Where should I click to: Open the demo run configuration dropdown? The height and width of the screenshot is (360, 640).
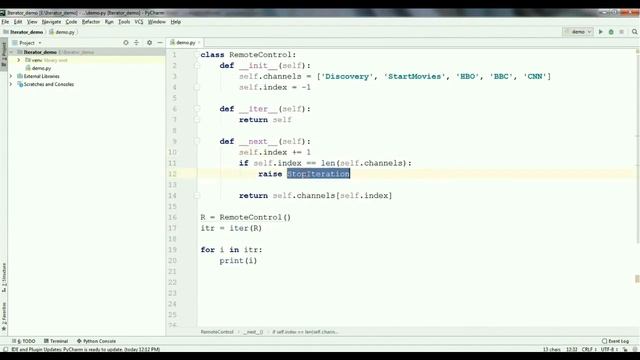(578, 32)
